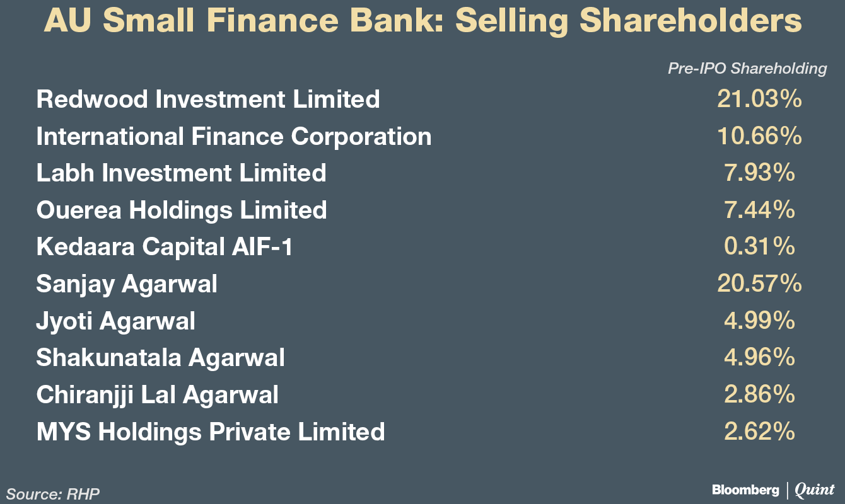The image size is (845, 504).
Task: Select the 7.93% shareholding value
Action: 759,173
